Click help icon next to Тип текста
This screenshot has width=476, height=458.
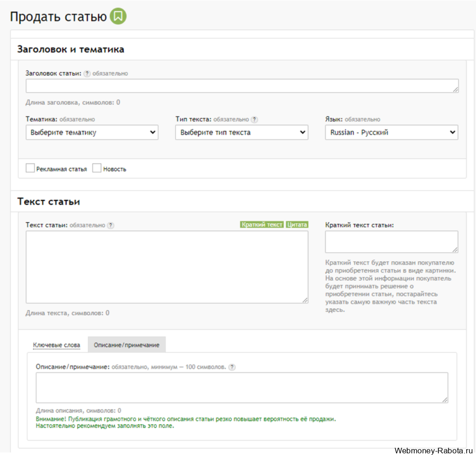(254, 119)
